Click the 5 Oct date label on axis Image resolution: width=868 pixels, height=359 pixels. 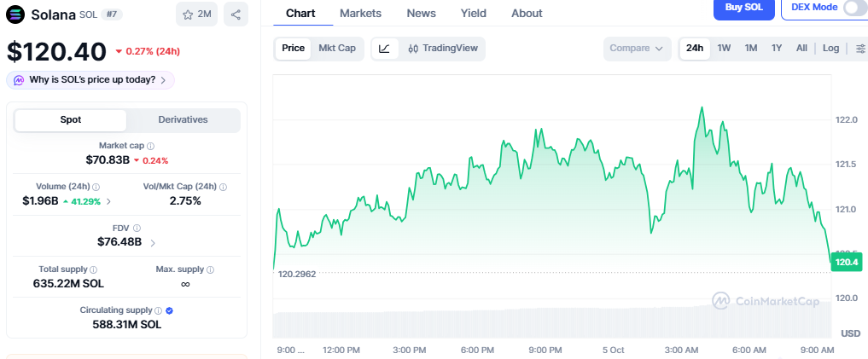(x=613, y=350)
